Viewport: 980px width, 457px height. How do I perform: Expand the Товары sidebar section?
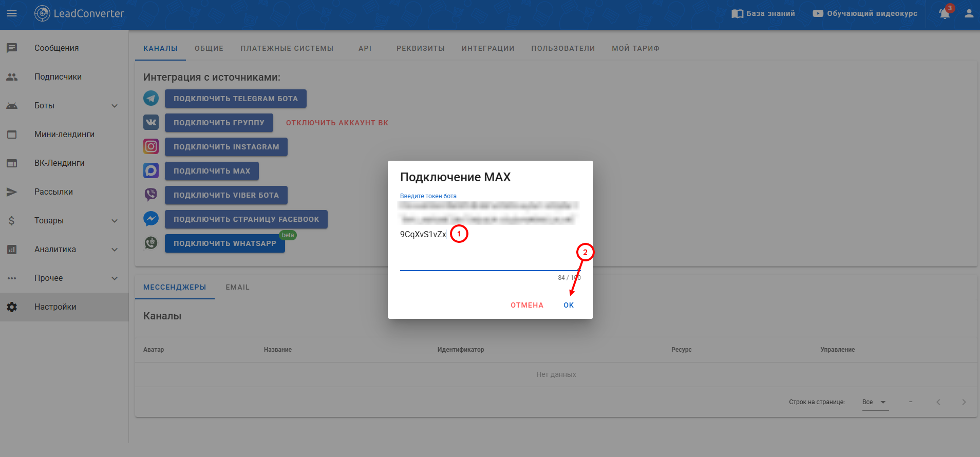click(x=115, y=221)
